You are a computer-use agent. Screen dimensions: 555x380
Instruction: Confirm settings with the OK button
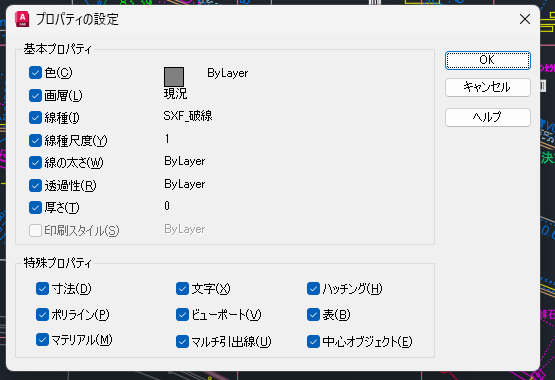click(x=488, y=60)
